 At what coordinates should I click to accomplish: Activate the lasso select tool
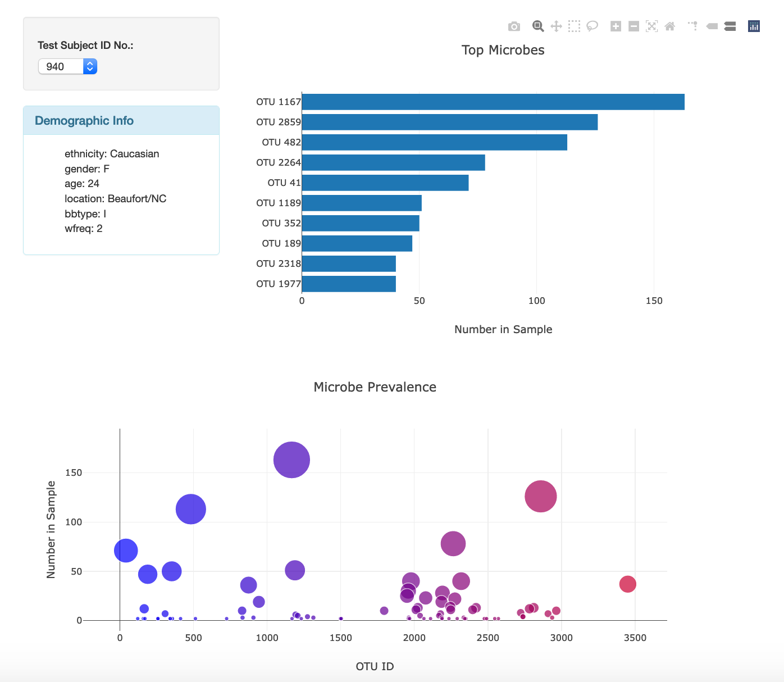tap(592, 26)
